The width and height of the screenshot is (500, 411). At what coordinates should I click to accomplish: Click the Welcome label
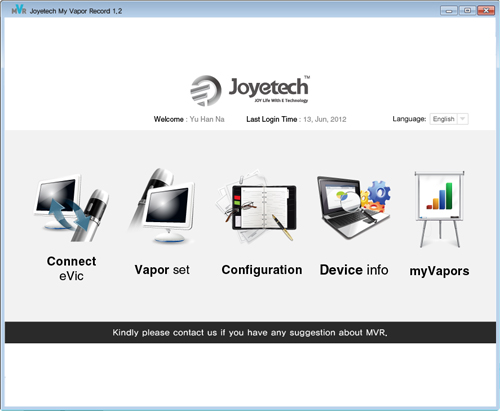point(169,119)
